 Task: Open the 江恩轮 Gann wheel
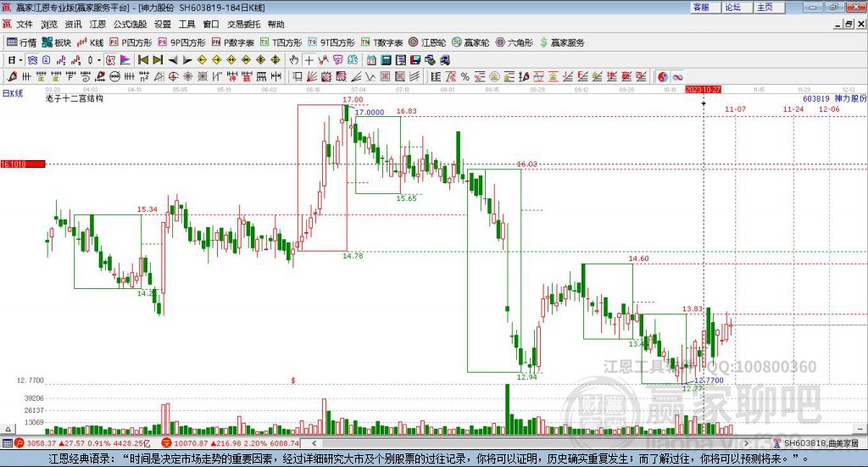(427, 42)
